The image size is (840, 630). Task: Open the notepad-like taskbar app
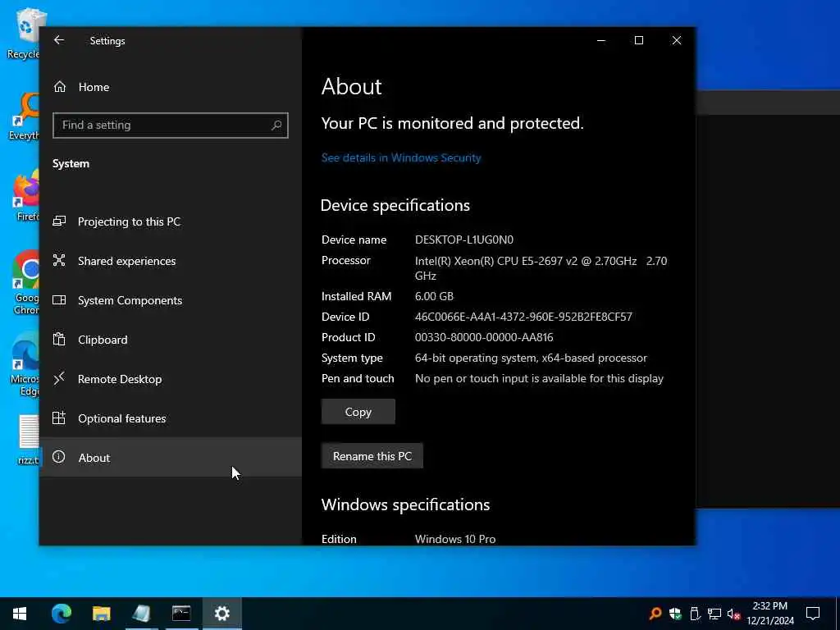click(141, 614)
